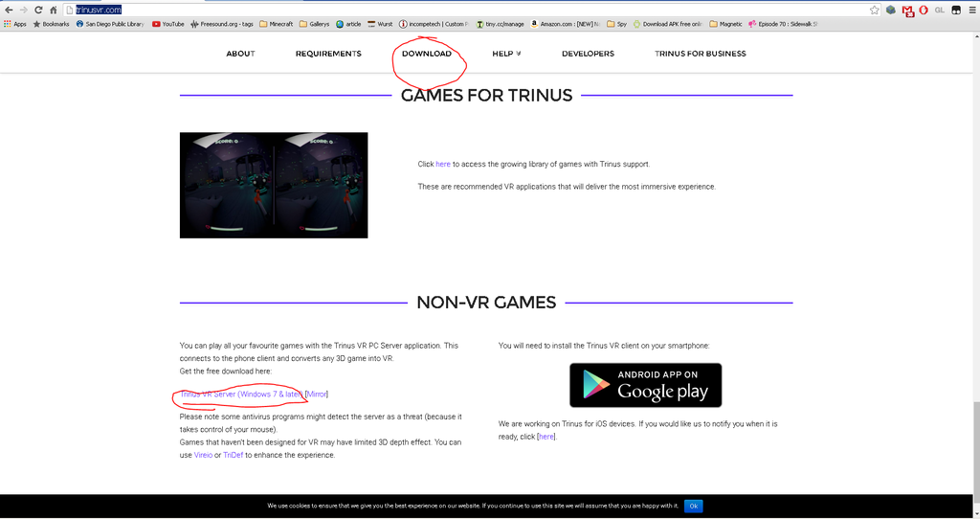Go to the ABOUT nav item
This screenshot has height=519, width=980.
(240, 54)
